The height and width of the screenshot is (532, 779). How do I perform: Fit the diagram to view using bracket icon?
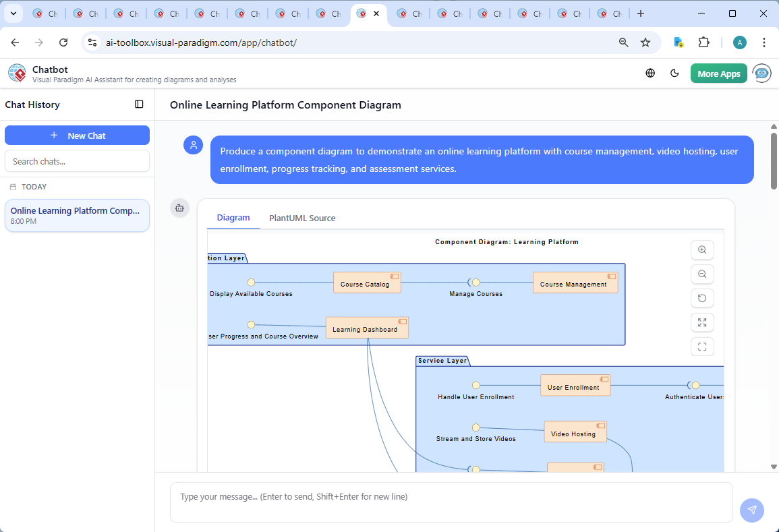coord(702,347)
